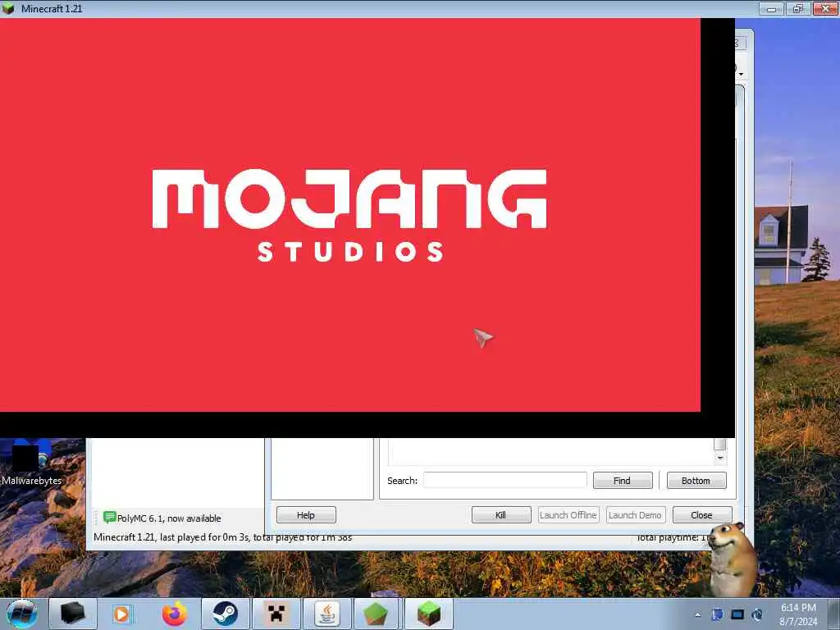Switch to the Java taskbar icon

coord(326,614)
